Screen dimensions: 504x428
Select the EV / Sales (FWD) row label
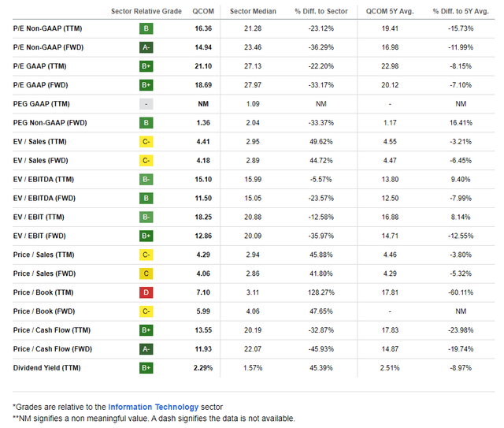click(40, 160)
